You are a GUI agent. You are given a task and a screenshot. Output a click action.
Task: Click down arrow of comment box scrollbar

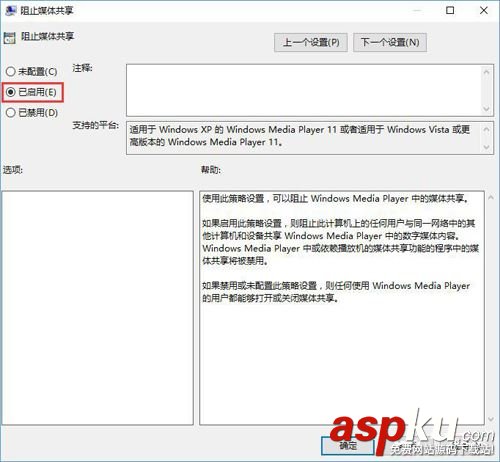tap(487, 109)
